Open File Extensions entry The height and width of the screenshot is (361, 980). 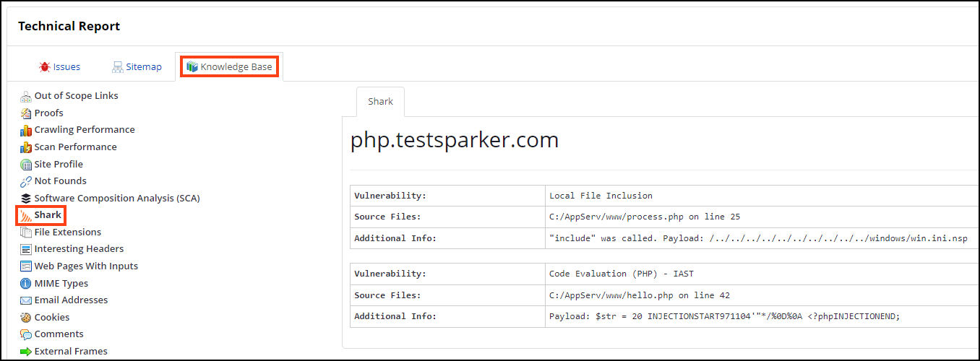[x=67, y=232]
